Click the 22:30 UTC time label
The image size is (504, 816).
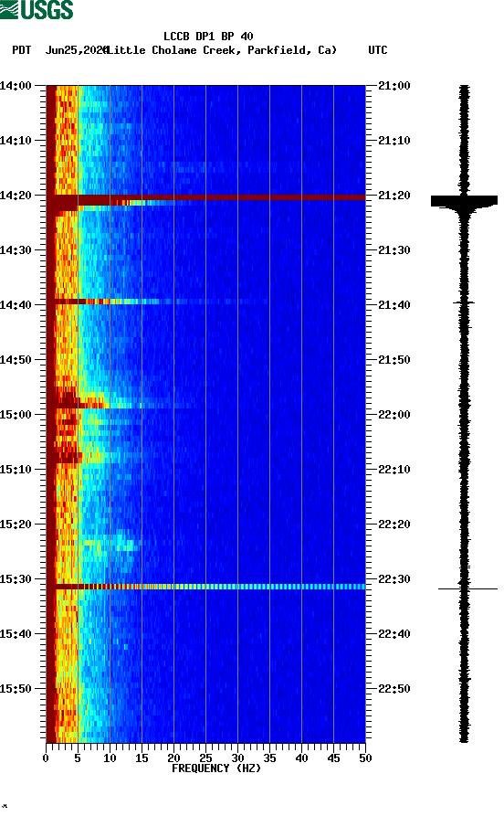pyautogui.click(x=394, y=579)
